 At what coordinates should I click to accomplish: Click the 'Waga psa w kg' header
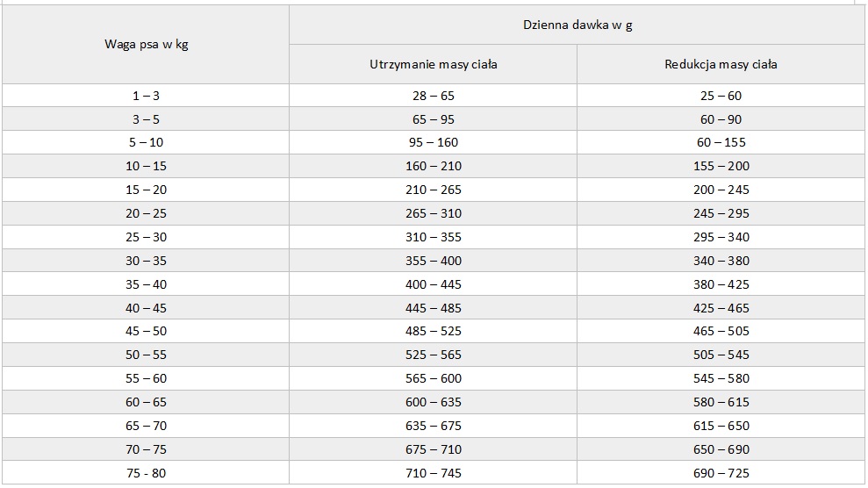147,44
